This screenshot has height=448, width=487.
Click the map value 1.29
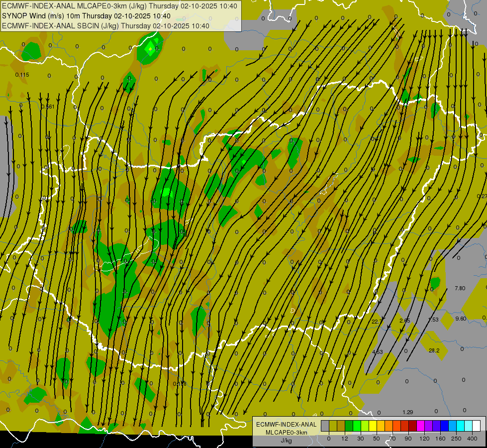coord(408,412)
